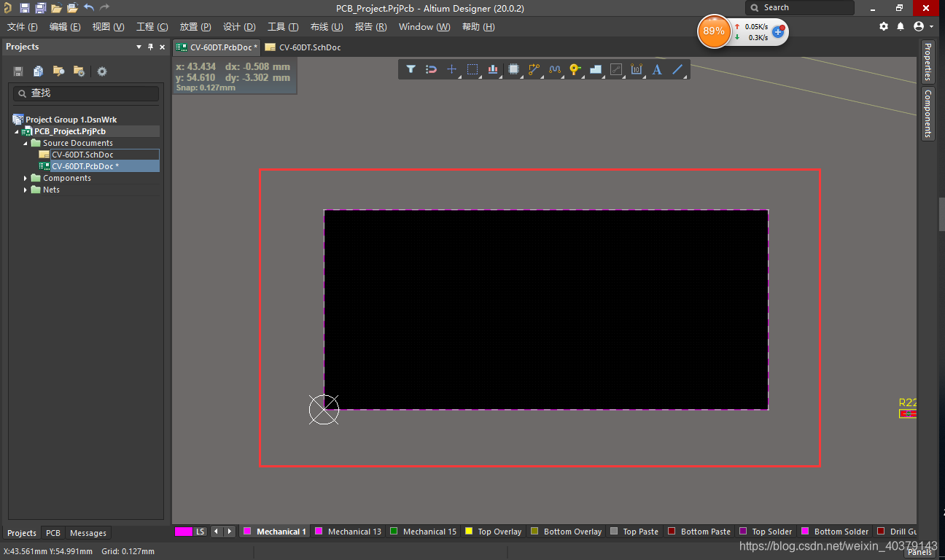
Task: Click the Redo arrow
Action: coord(105,8)
